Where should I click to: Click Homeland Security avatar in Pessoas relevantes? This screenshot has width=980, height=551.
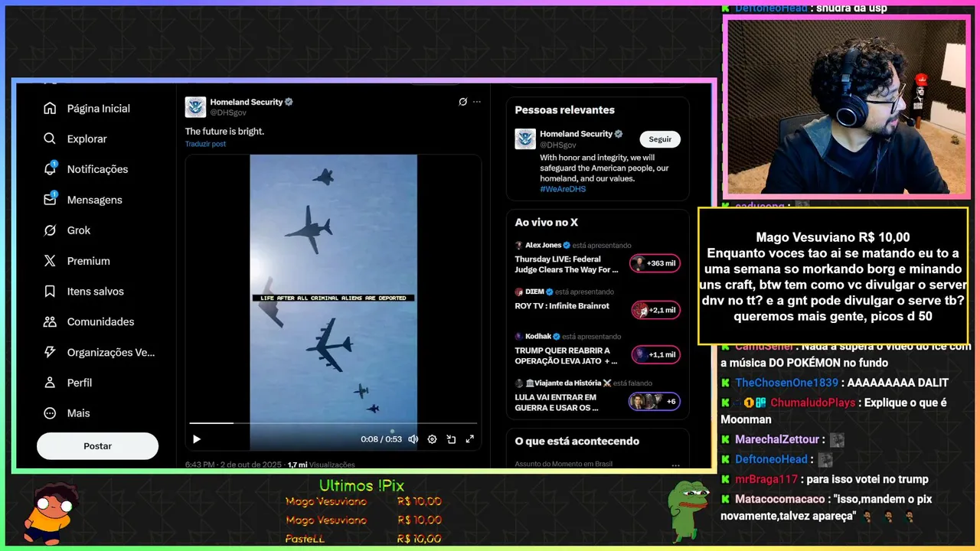tap(524, 139)
